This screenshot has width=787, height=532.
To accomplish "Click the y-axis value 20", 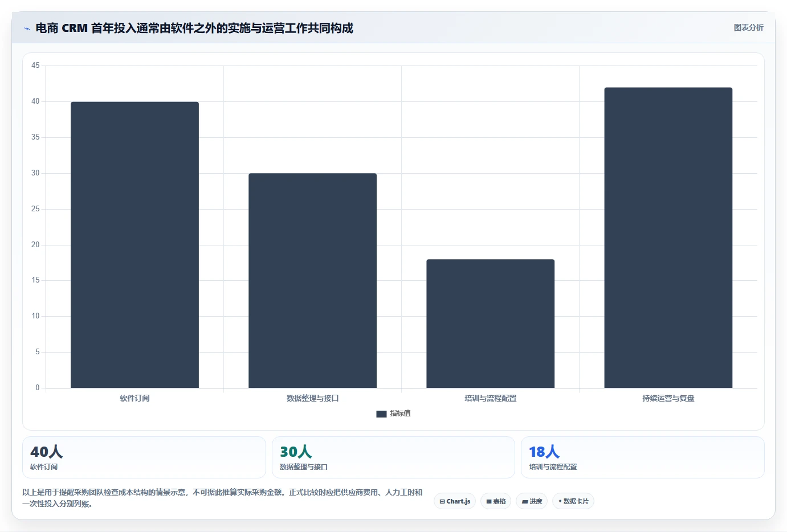I will 35,245.
